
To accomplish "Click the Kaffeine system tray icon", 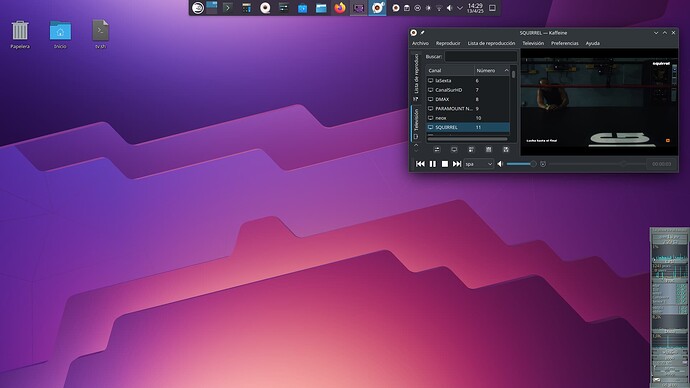I will pos(396,8).
